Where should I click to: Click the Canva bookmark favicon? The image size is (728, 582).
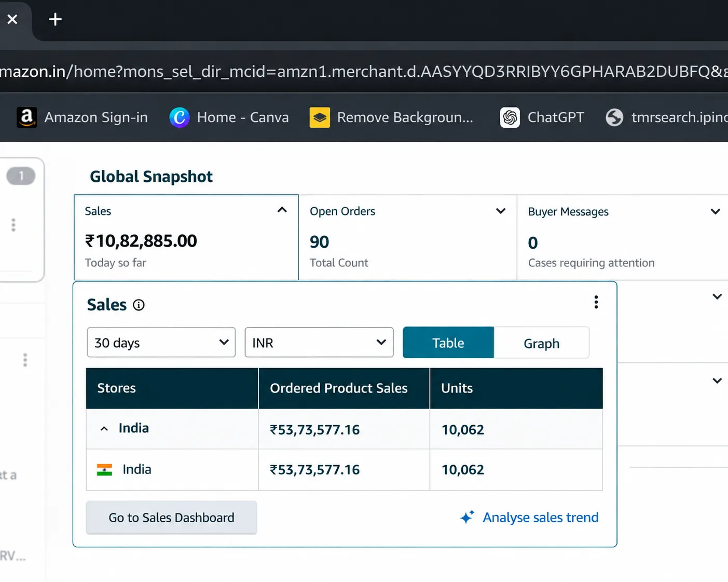pyautogui.click(x=180, y=117)
